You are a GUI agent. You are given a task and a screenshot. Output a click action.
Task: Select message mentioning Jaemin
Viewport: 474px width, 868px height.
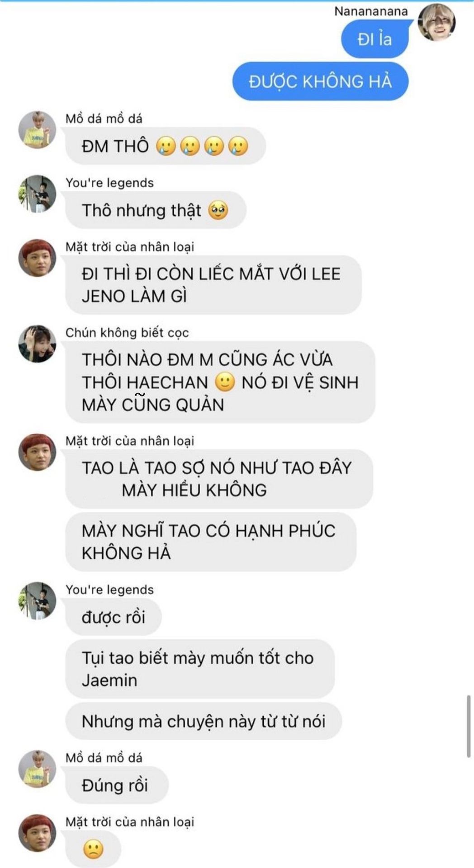[x=200, y=669]
